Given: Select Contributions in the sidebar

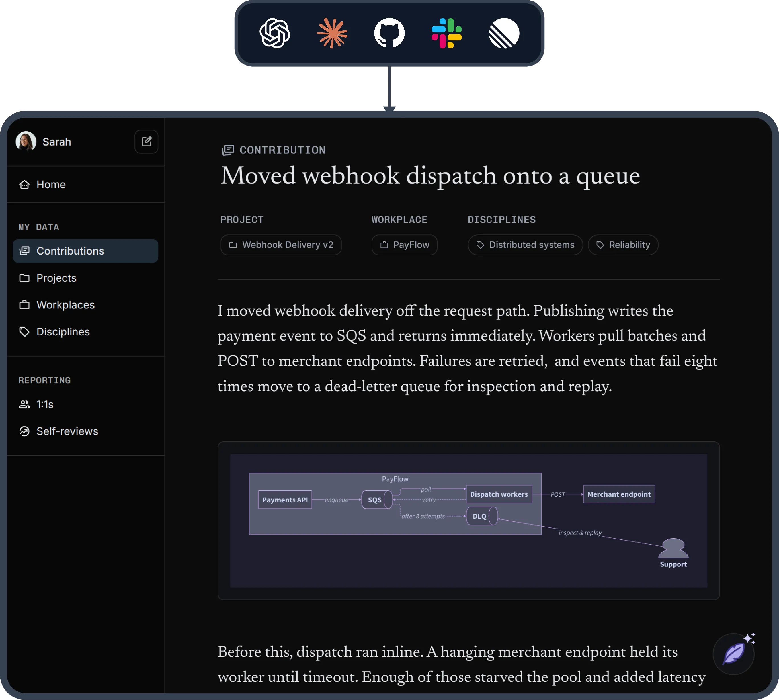Looking at the screenshot, I should click(x=85, y=251).
